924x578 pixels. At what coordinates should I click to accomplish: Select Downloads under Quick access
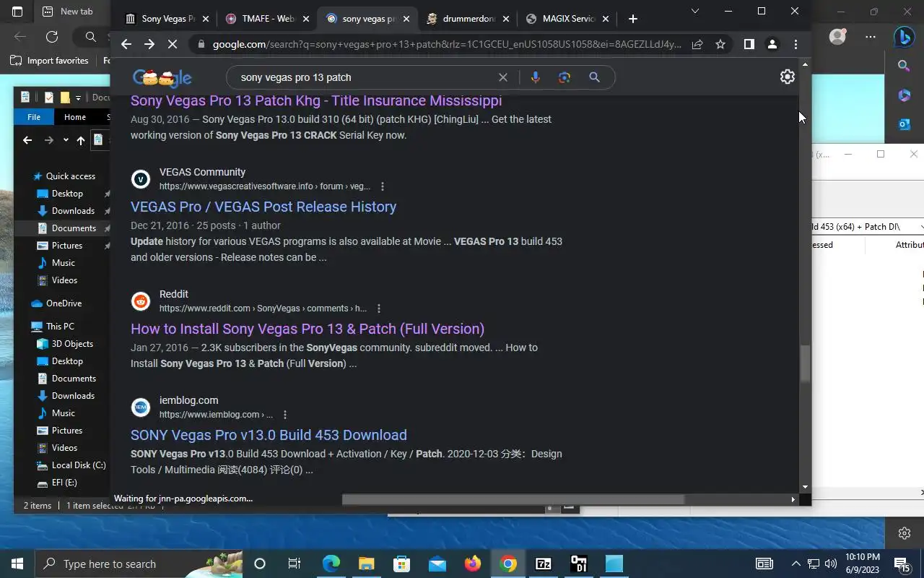tap(72, 211)
